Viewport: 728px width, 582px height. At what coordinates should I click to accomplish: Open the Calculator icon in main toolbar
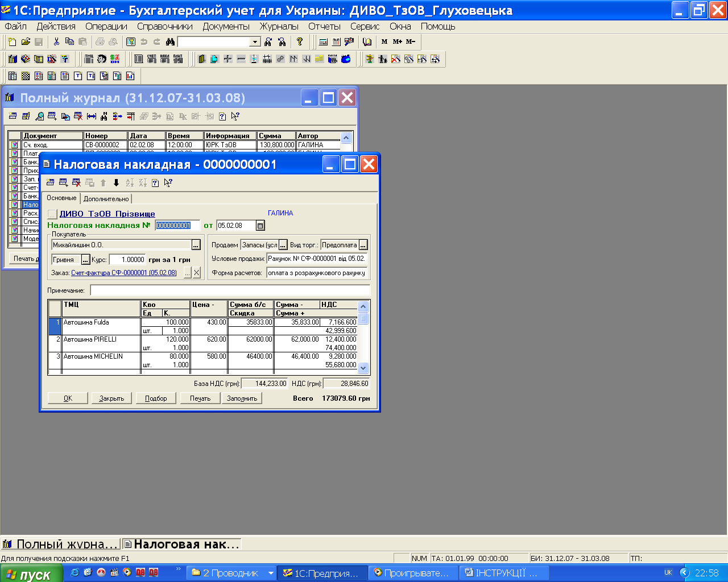click(x=323, y=41)
